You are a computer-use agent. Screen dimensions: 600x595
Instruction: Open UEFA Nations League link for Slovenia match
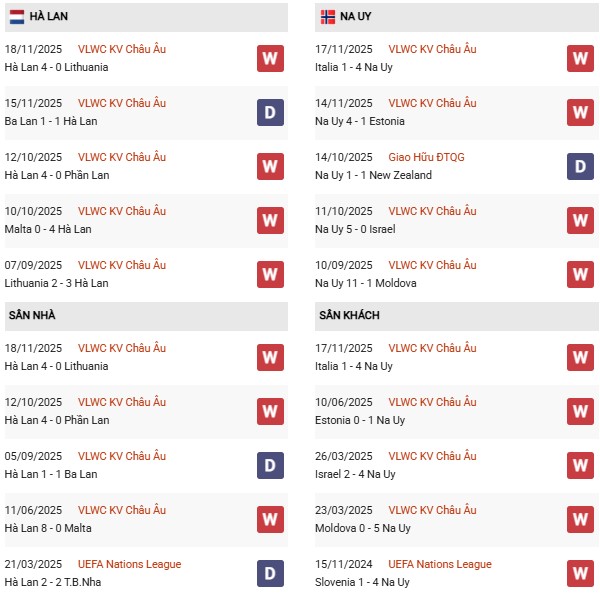tap(440, 564)
